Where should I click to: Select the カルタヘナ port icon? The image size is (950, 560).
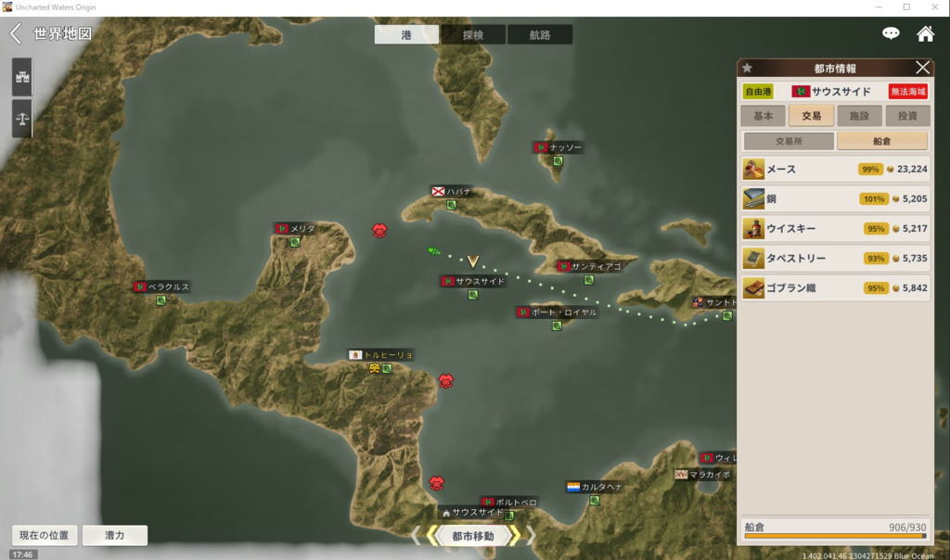595,500
